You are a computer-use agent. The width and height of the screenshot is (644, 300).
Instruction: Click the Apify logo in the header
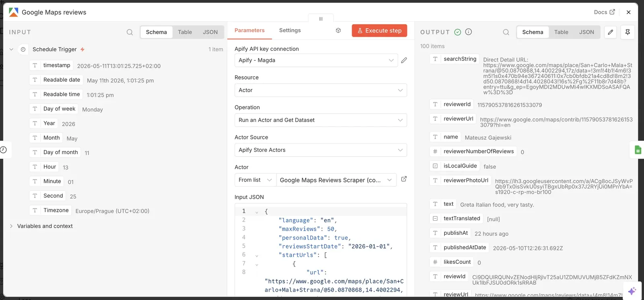pyautogui.click(x=13, y=12)
